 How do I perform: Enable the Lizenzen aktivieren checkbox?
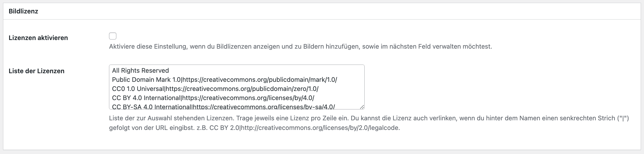pos(113,36)
